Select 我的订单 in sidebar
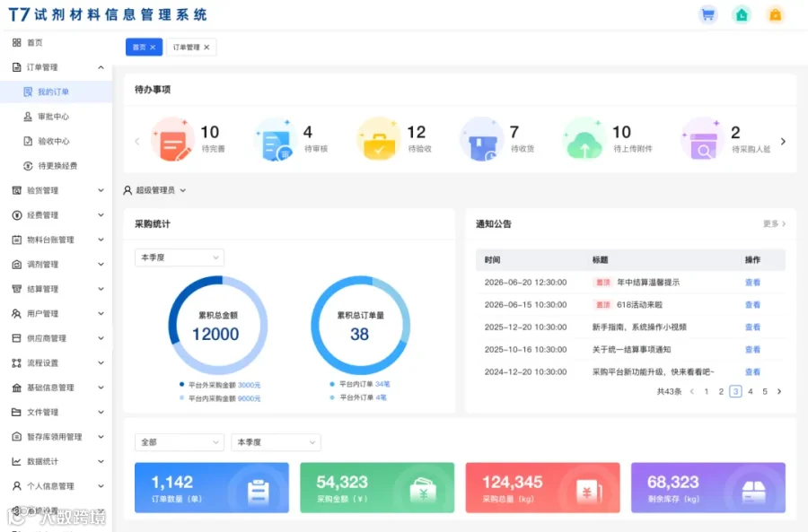Image resolution: width=808 pixels, height=532 pixels. point(57,92)
